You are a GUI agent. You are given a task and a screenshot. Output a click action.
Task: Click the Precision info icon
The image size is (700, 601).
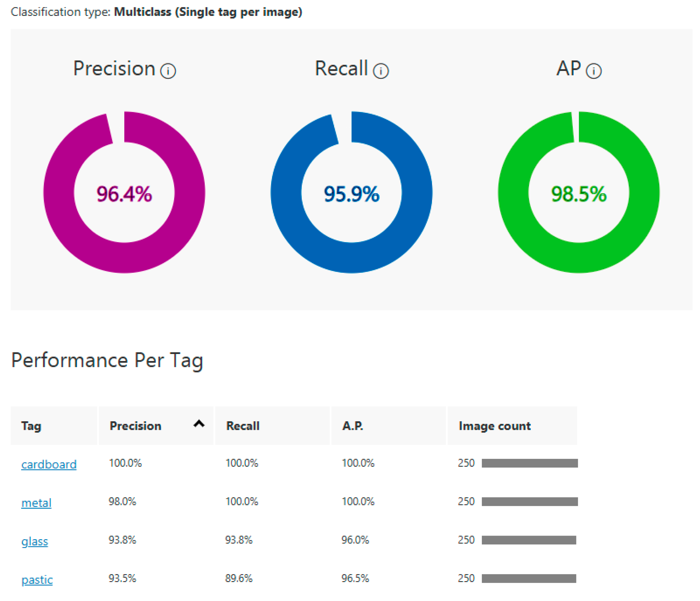(168, 71)
